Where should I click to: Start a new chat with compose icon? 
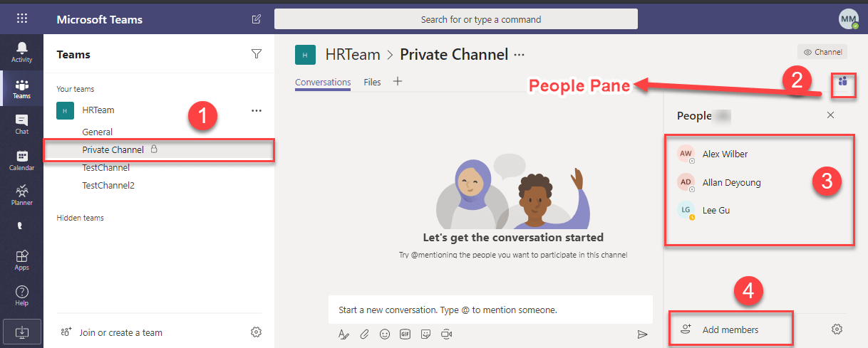pyautogui.click(x=257, y=19)
